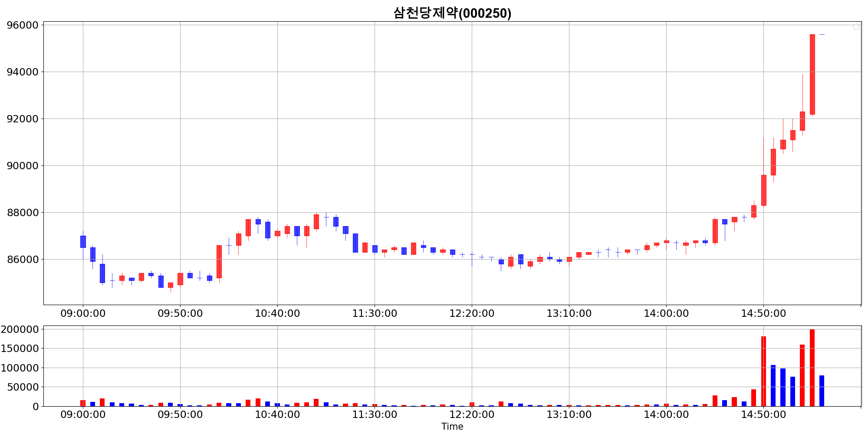
Task: Click the 11:30:00 label under the volume chart
Action: point(375,414)
